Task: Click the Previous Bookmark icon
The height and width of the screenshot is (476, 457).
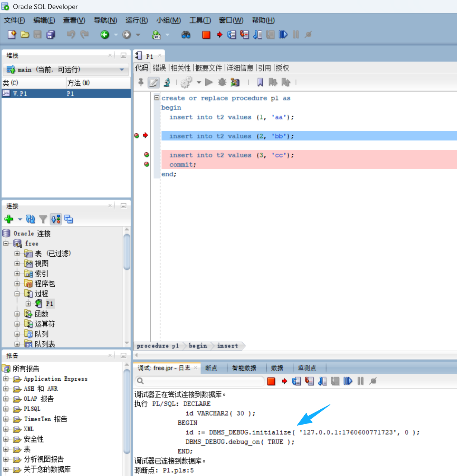Action: pos(286,82)
